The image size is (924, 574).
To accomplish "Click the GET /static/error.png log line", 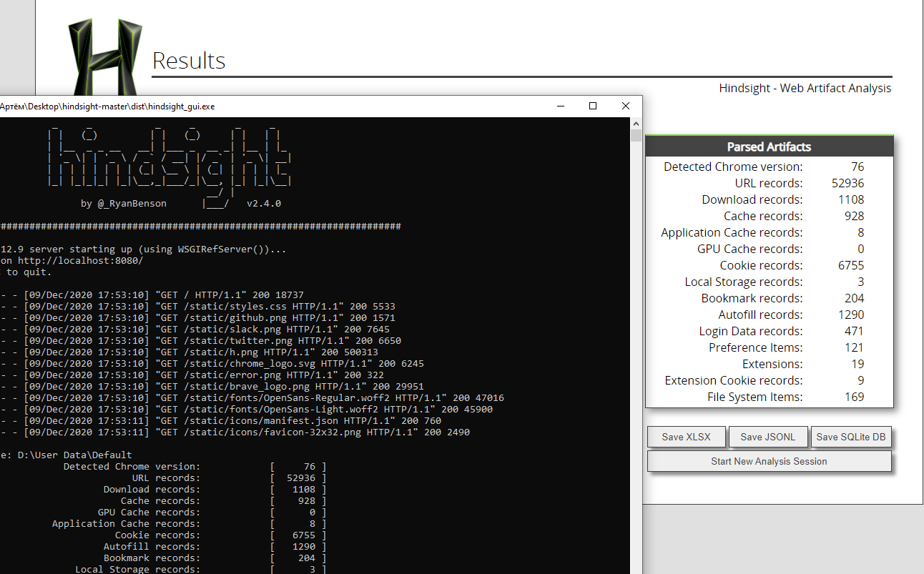I will (192, 375).
